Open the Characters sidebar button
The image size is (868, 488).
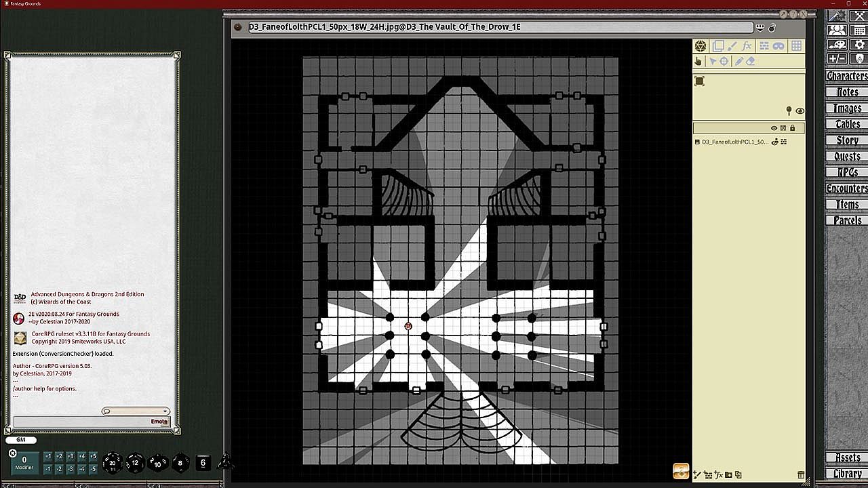846,76
